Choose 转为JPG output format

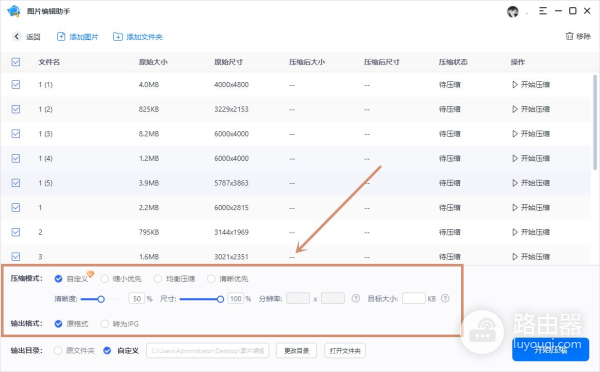[x=104, y=324]
